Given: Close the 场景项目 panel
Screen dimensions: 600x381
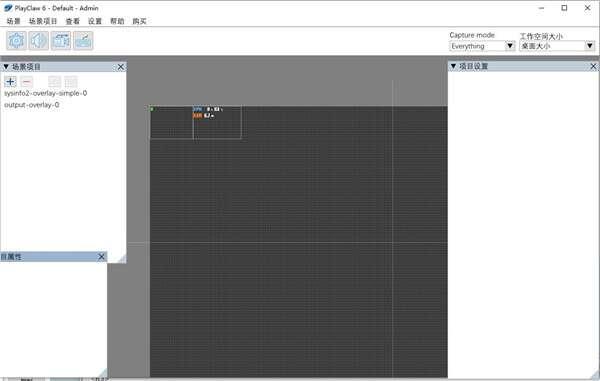Looking at the screenshot, I should pos(121,67).
